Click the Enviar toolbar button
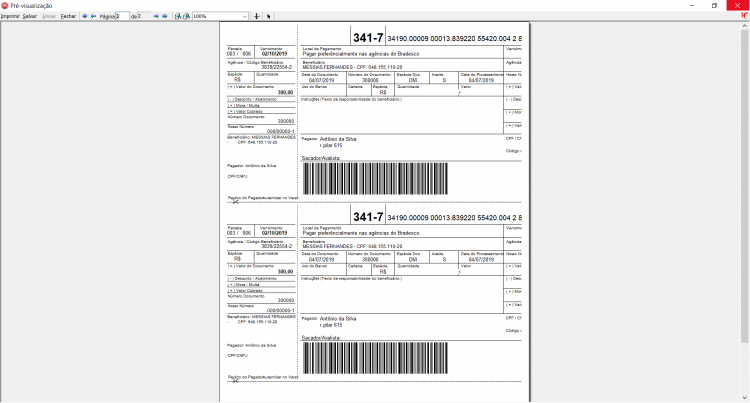The height and width of the screenshot is (403, 750). (49, 16)
